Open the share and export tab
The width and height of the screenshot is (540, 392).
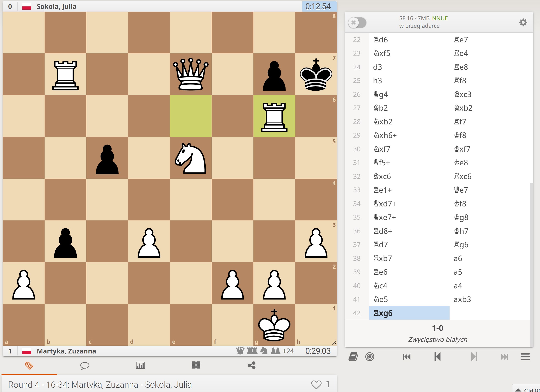251,365
